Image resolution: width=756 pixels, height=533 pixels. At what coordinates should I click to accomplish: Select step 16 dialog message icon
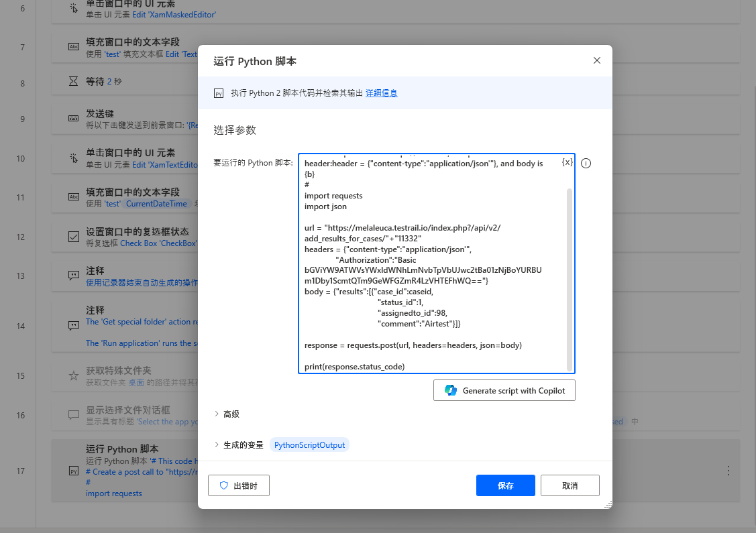click(73, 414)
